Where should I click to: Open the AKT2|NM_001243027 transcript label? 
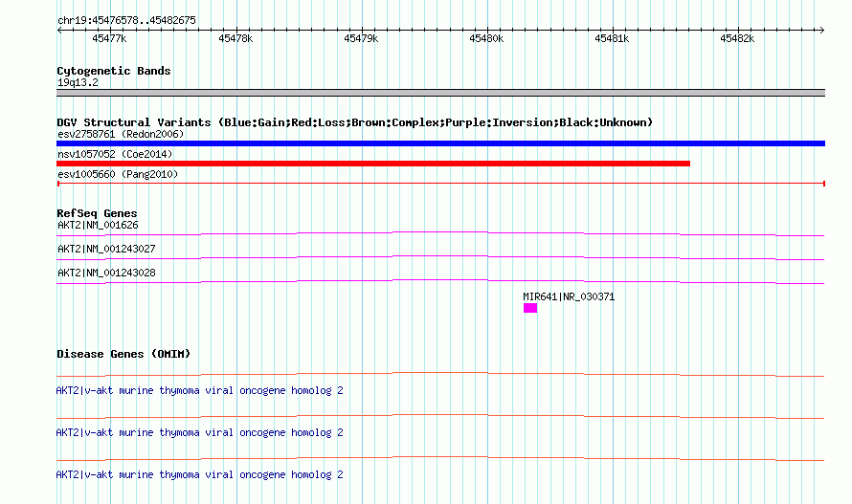(x=106, y=249)
